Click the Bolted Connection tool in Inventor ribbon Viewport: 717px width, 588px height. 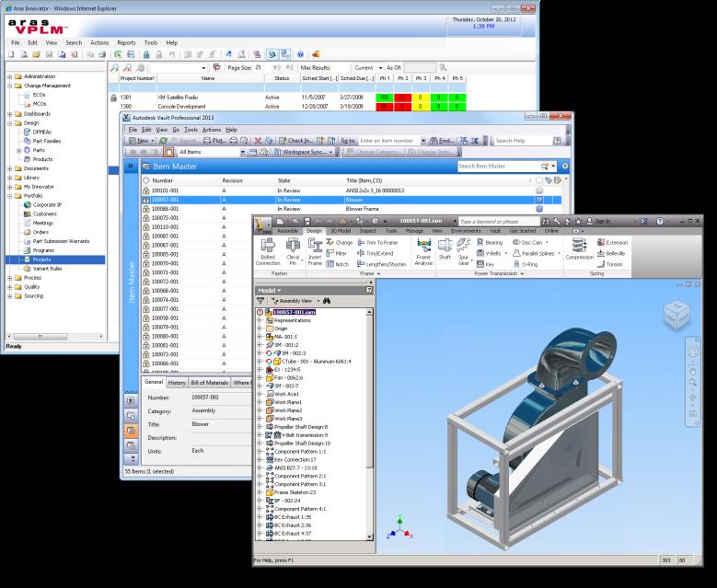pyautogui.click(x=268, y=251)
